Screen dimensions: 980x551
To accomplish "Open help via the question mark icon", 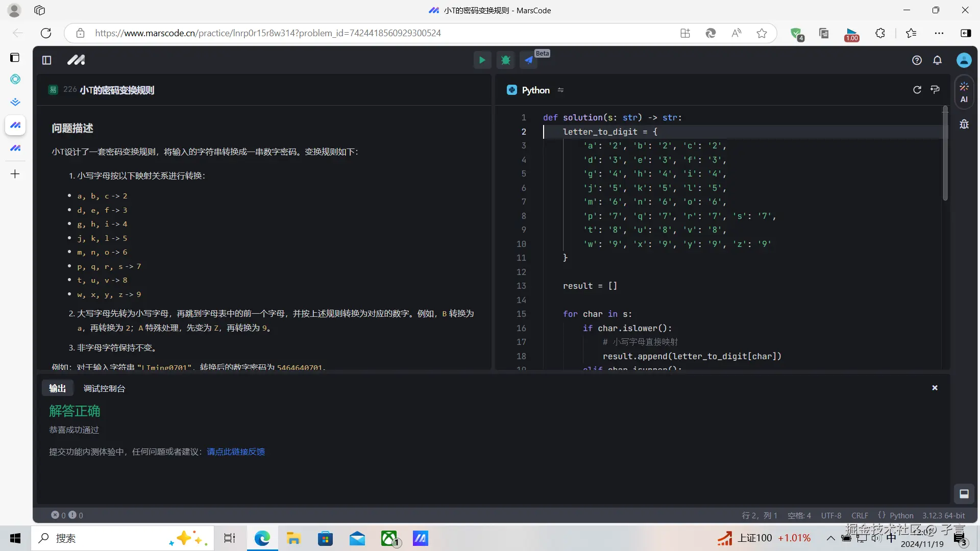I will click(917, 60).
